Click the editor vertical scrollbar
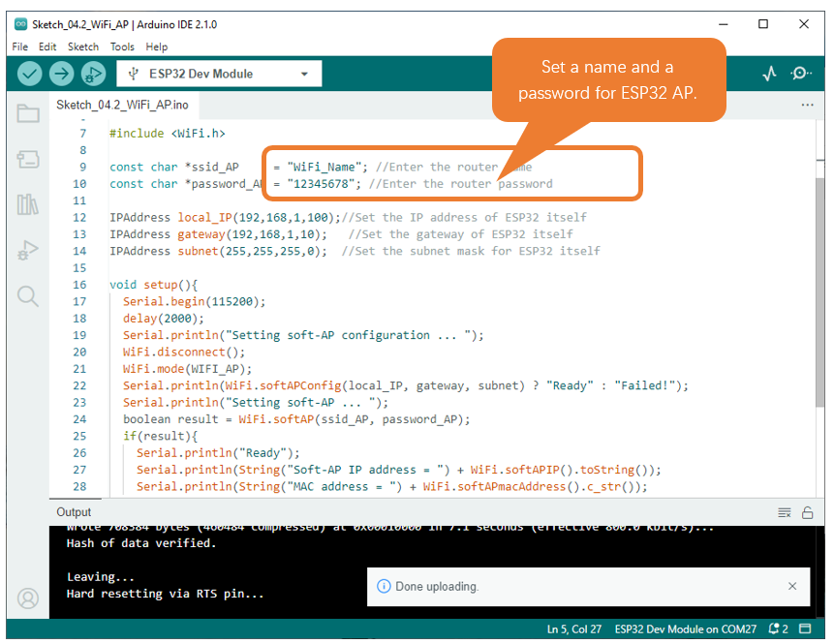This screenshot has width=834, height=644. pos(819,292)
